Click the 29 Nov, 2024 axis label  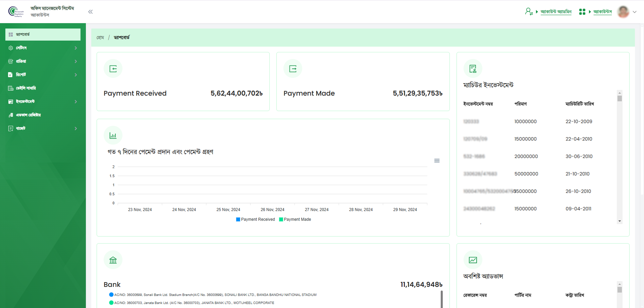[405, 210]
